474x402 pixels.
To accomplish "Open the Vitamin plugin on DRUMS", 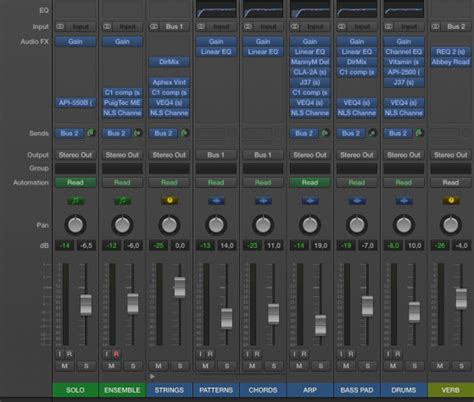I will 404,62.
